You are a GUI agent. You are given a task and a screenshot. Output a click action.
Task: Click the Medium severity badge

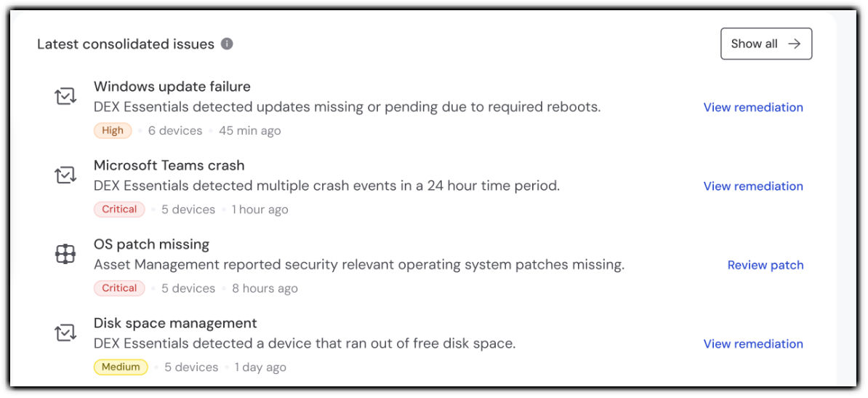click(x=121, y=367)
